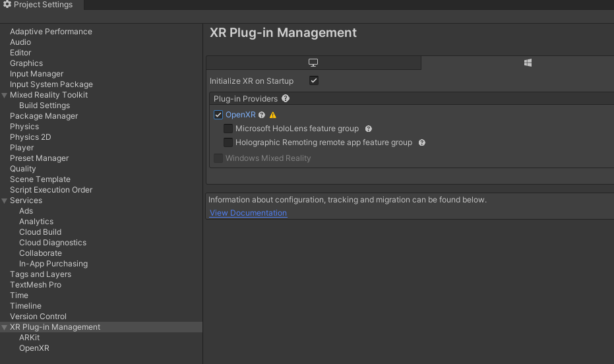Select the Services category
Screen dimensions: 614x364
26,200
